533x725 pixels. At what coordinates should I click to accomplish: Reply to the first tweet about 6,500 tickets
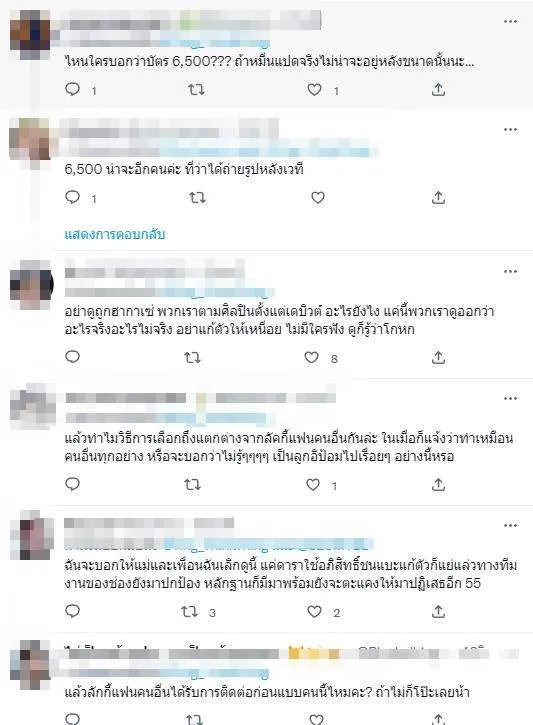(73, 89)
